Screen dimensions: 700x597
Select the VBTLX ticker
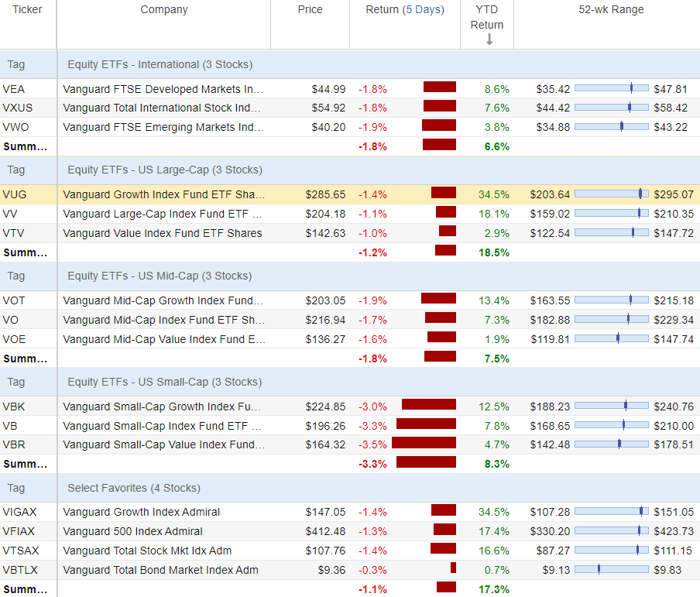coord(20,570)
